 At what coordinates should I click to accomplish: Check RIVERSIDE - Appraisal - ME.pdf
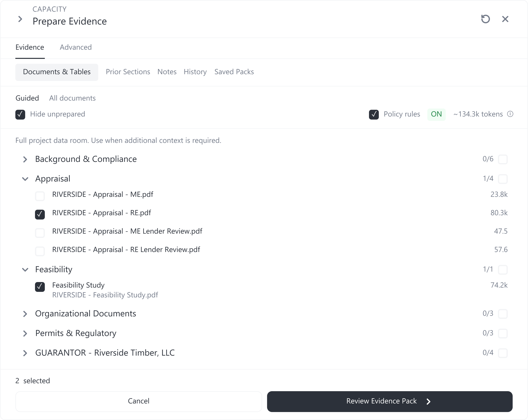click(40, 196)
